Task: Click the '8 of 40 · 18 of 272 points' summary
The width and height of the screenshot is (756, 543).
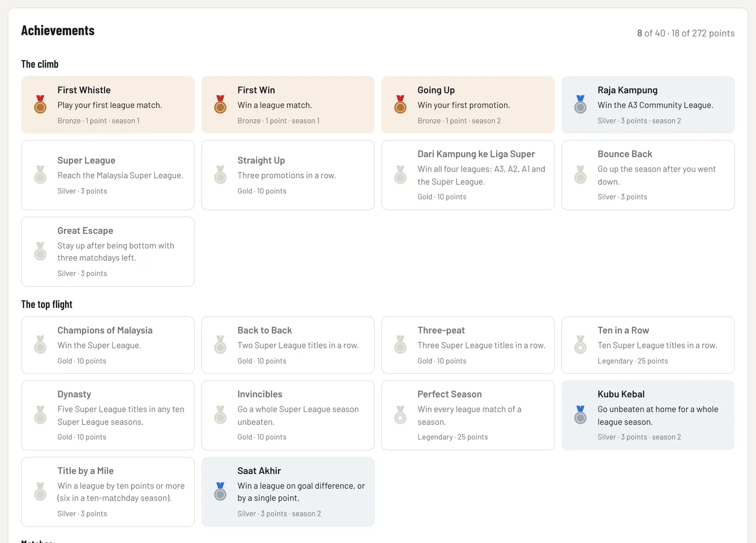Action: tap(686, 33)
